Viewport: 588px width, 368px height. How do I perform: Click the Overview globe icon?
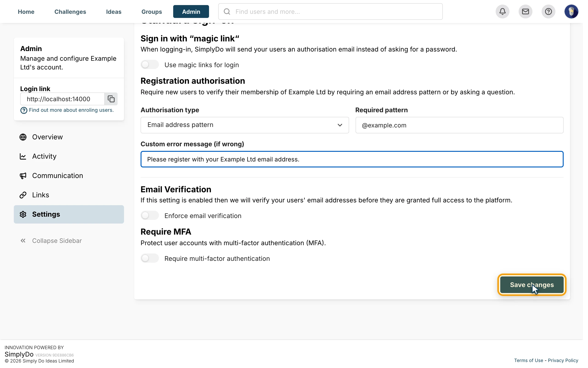(x=23, y=137)
